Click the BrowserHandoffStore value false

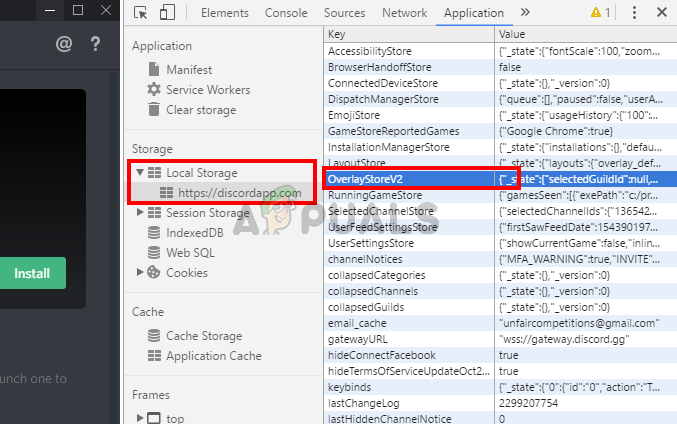(510, 67)
